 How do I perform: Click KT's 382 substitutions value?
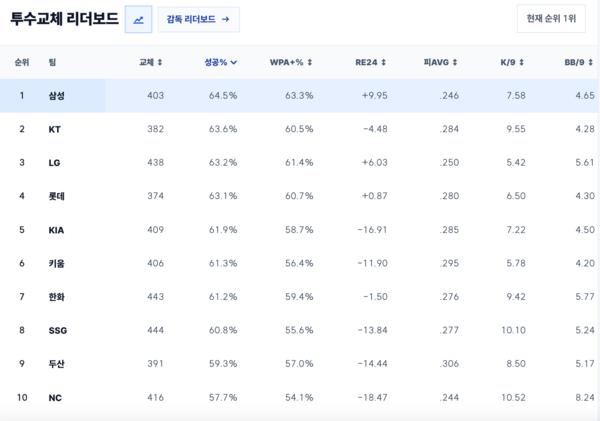click(x=155, y=129)
